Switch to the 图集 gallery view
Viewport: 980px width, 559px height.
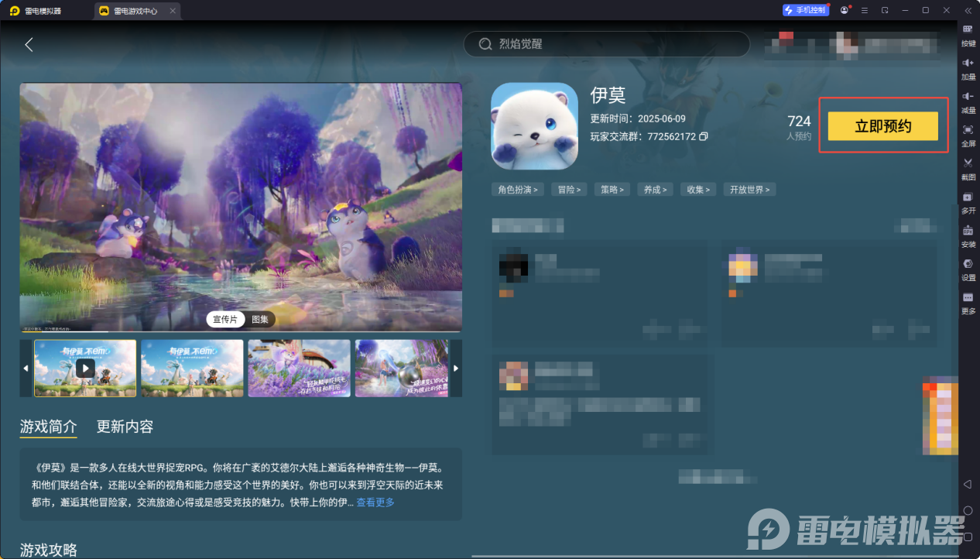pos(259,319)
